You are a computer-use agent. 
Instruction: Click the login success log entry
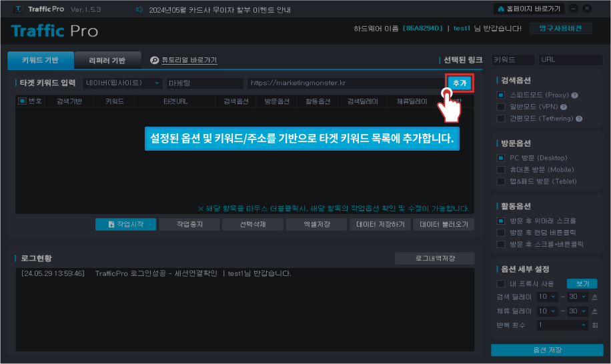(156, 274)
